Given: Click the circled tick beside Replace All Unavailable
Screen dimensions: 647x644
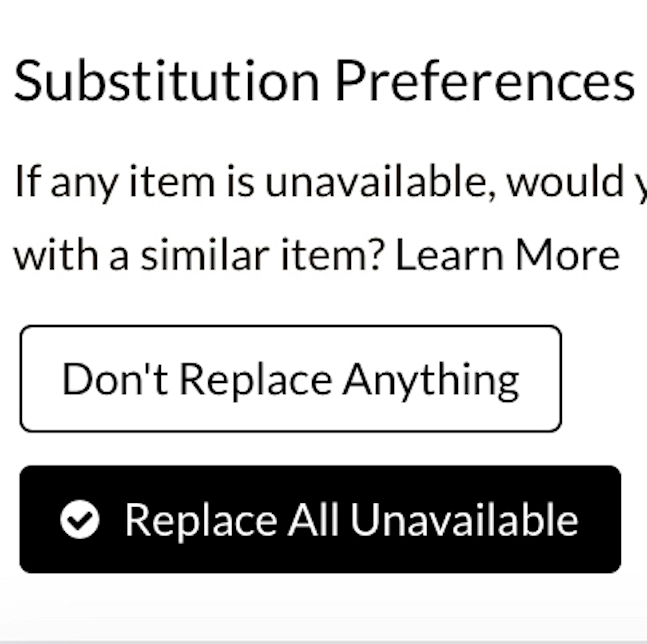Looking at the screenshot, I should tap(80, 519).
